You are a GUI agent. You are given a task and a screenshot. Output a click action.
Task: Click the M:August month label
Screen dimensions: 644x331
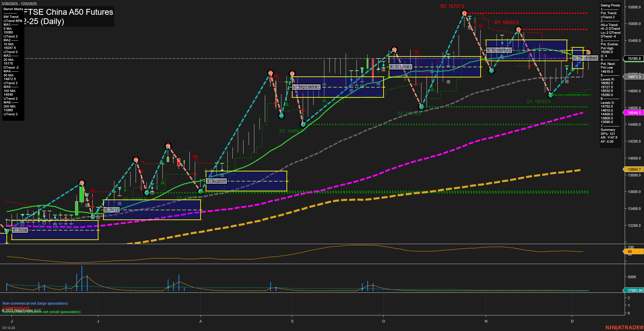(x=216, y=181)
